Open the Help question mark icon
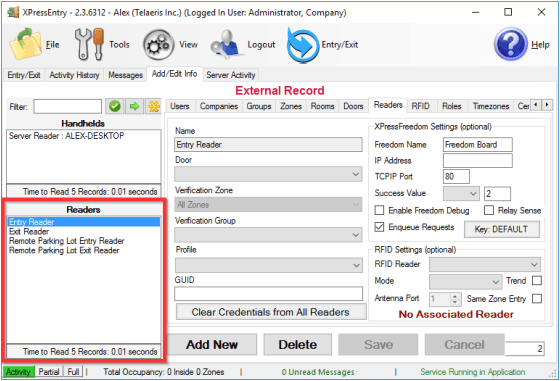Image resolution: width=560 pixels, height=381 pixels. pos(511,44)
